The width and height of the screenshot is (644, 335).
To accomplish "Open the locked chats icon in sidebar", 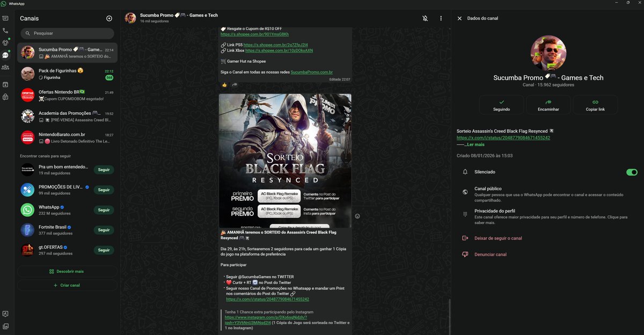I will coord(5,97).
